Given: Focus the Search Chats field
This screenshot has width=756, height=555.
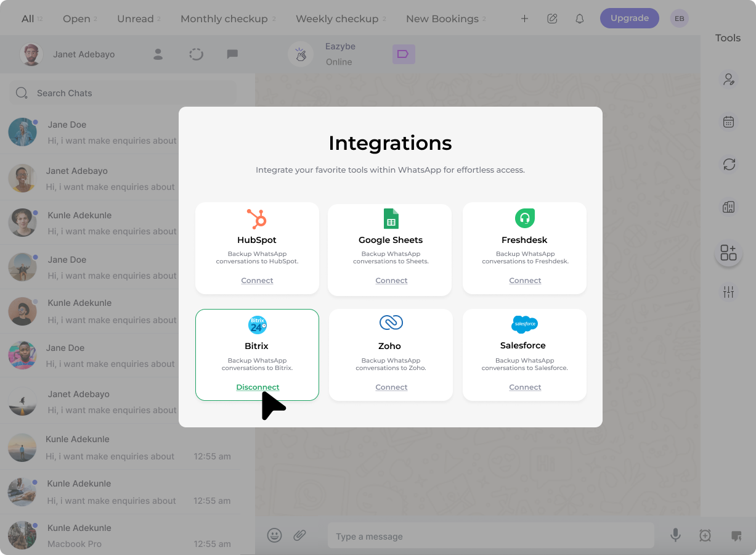Looking at the screenshot, I should coord(123,93).
